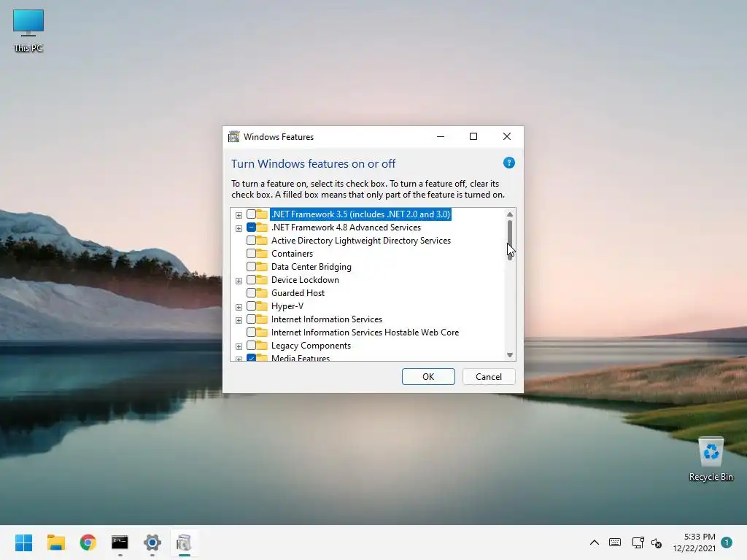Check the Internet Information Services checkbox
Image resolution: width=747 pixels, height=560 pixels.
[251, 319]
